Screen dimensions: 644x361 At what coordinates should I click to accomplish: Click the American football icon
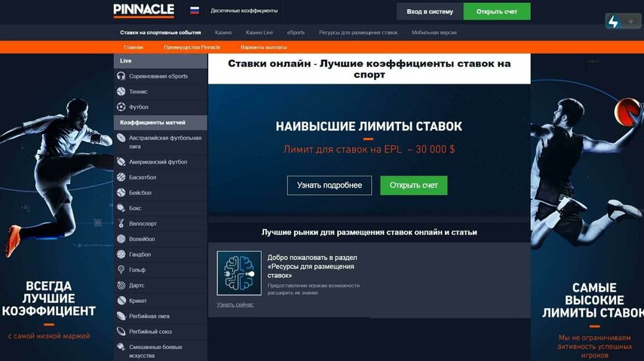click(x=121, y=162)
